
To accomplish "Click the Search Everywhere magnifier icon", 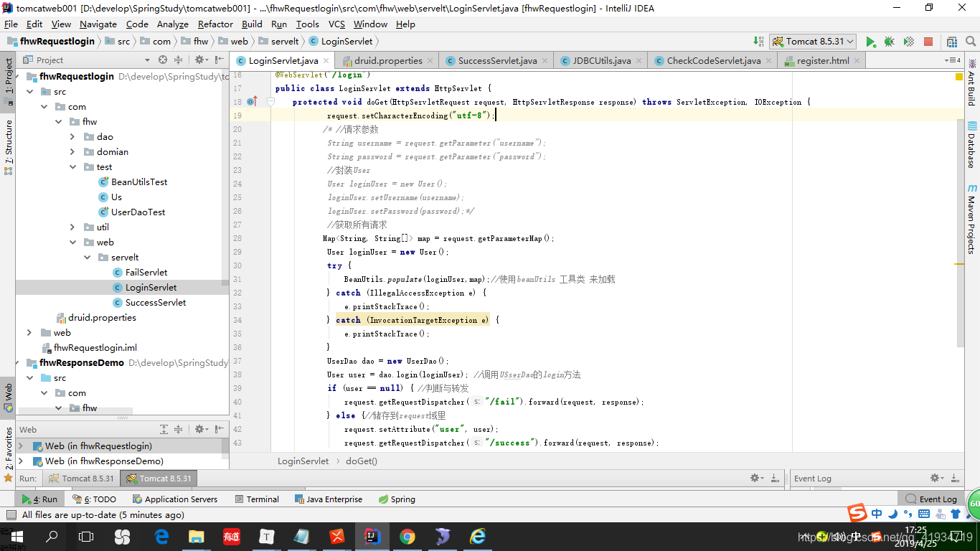I will [x=971, y=42].
